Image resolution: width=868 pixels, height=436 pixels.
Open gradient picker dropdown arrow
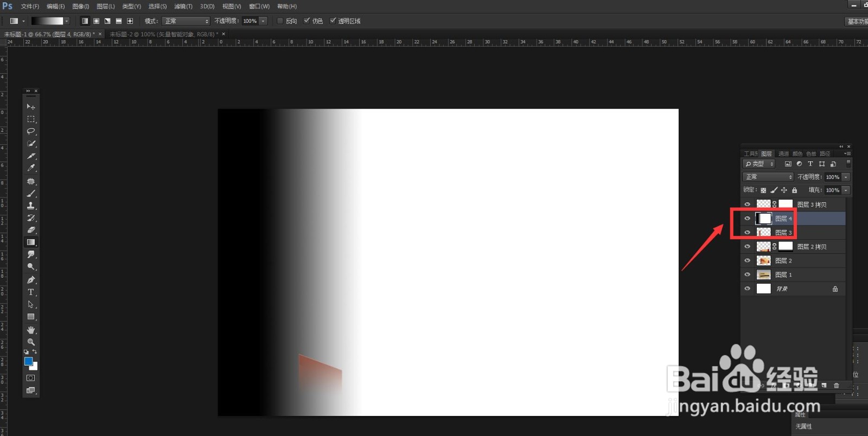[67, 21]
